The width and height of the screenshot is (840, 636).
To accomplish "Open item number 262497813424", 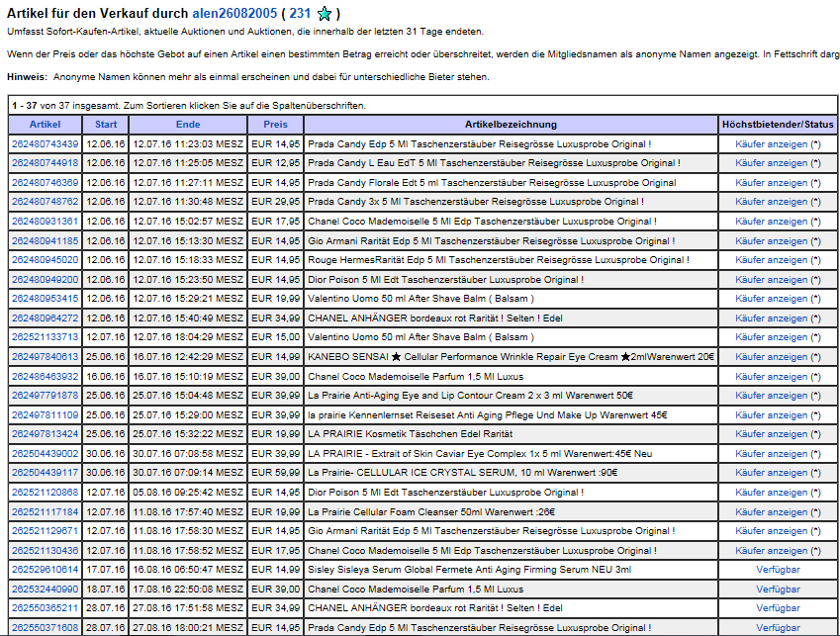I will [x=45, y=433].
